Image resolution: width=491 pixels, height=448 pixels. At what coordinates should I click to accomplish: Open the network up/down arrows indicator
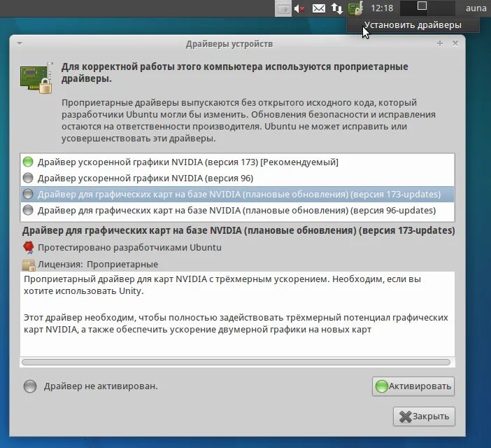point(337,8)
